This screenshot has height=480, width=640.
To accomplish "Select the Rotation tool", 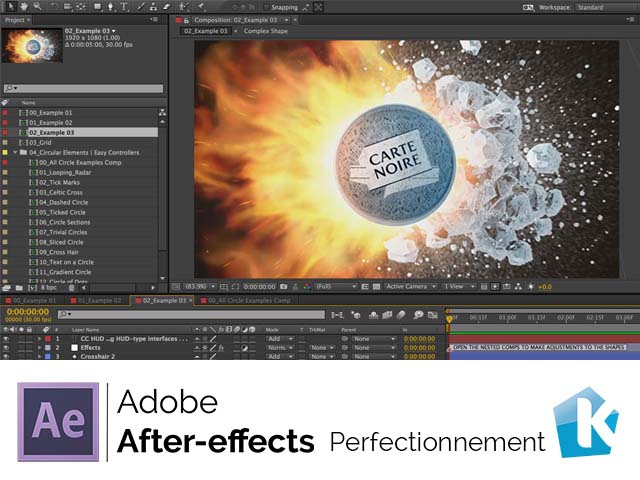I will coord(53,7).
